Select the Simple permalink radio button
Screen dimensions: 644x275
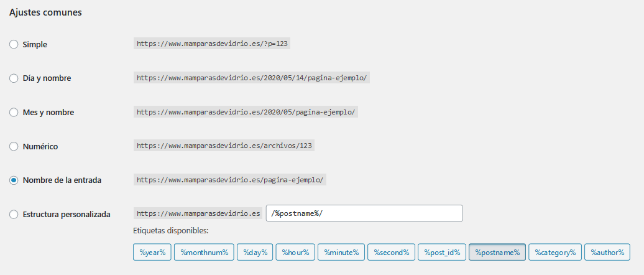click(14, 44)
